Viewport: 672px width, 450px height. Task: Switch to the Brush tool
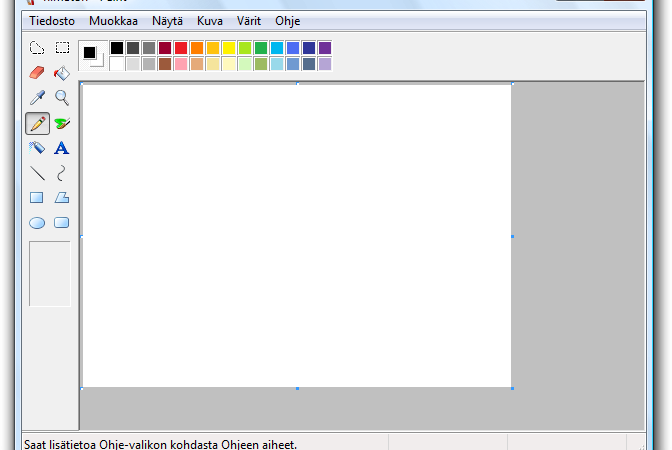click(62, 123)
